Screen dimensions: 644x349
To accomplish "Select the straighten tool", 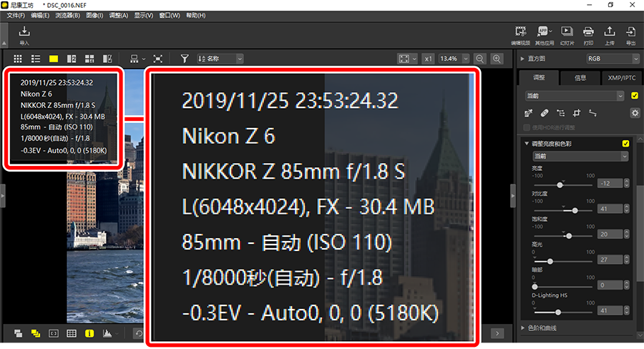I will 592,113.
